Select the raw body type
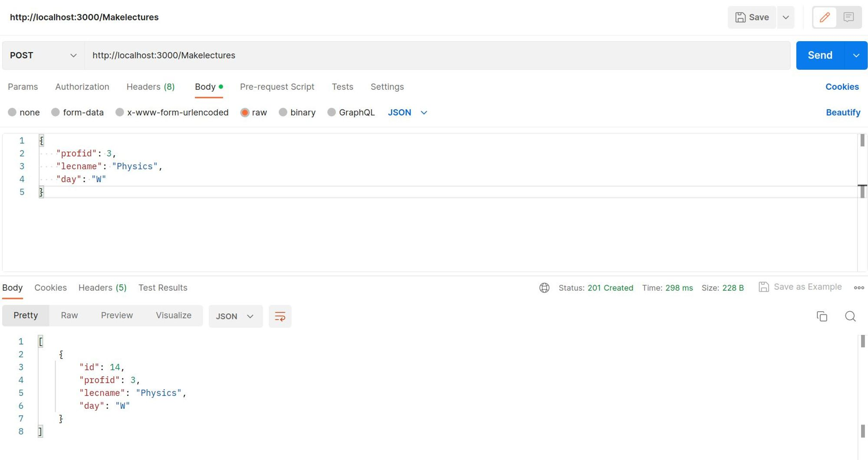This screenshot has height=460, width=868. coord(253,112)
